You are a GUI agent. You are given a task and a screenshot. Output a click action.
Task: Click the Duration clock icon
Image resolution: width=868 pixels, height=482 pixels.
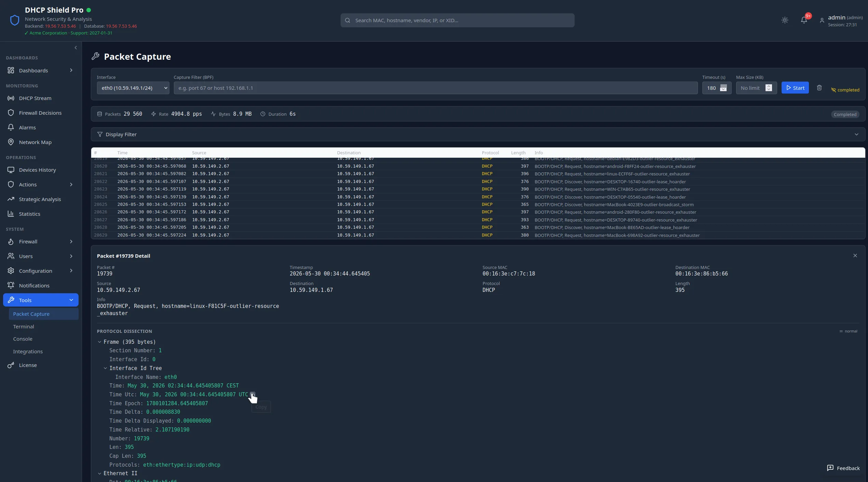pos(263,114)
